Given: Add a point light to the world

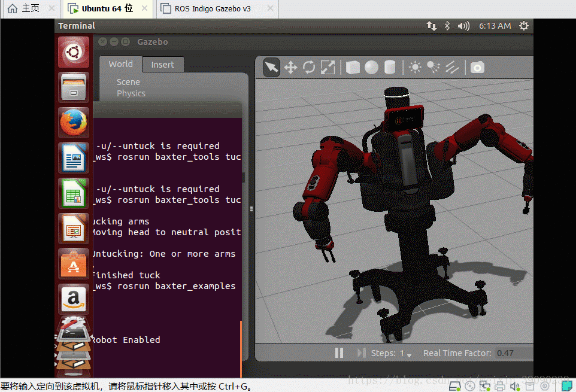Looking at the screenshot, I should pos(415,67).
